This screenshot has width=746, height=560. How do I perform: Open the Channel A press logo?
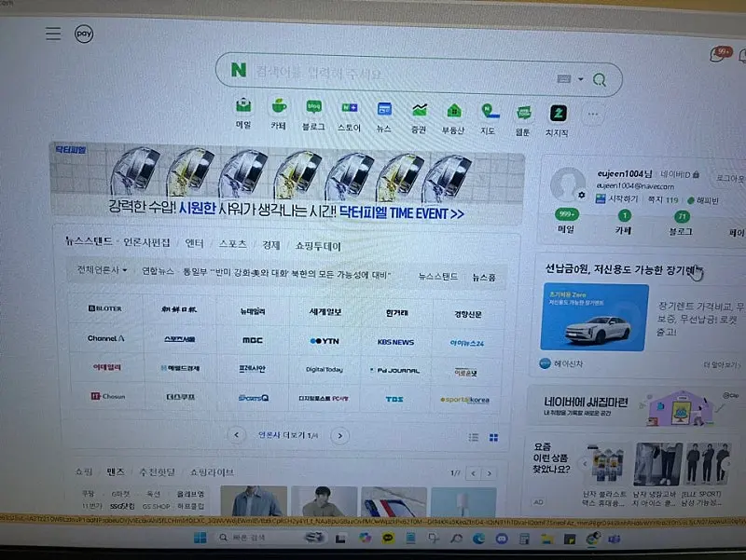click(x=105, y=338)
